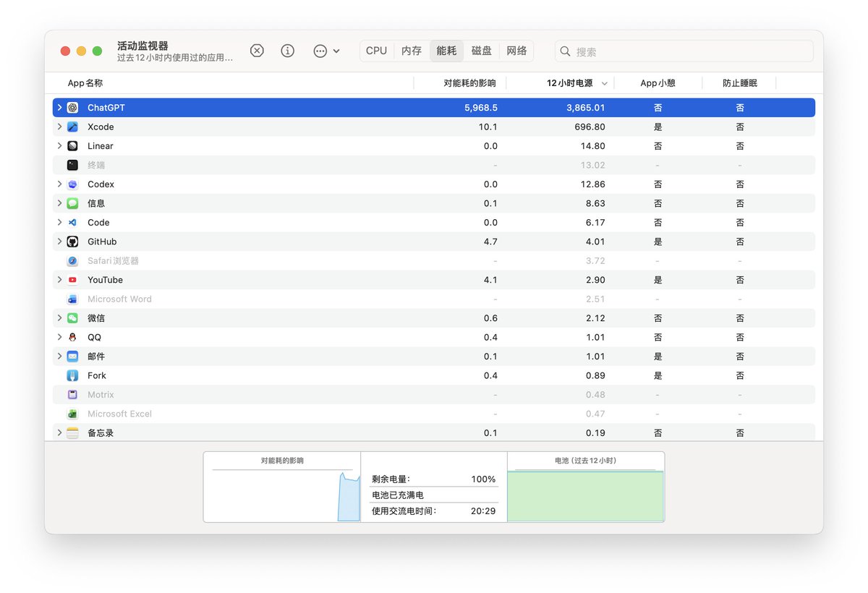
Task: Open the process info (i) icon
Action: click(288, 51)
